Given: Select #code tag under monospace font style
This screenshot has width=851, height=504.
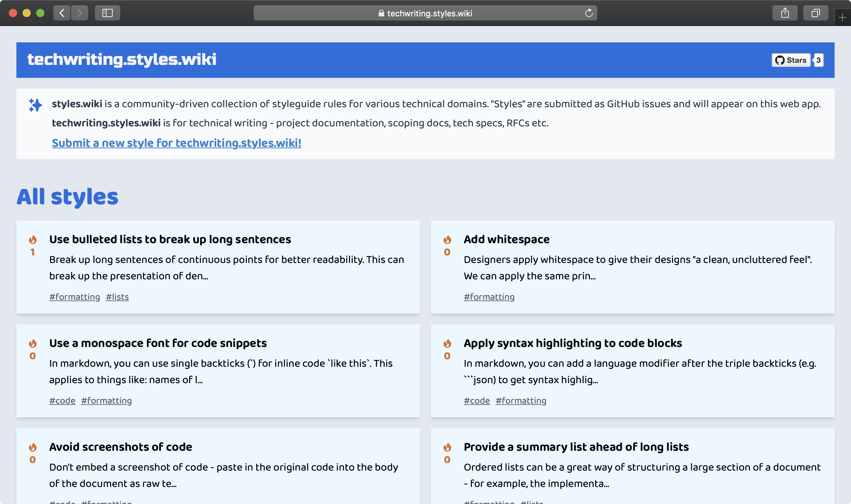Looking at the screenshot, I should coord(62,401).
